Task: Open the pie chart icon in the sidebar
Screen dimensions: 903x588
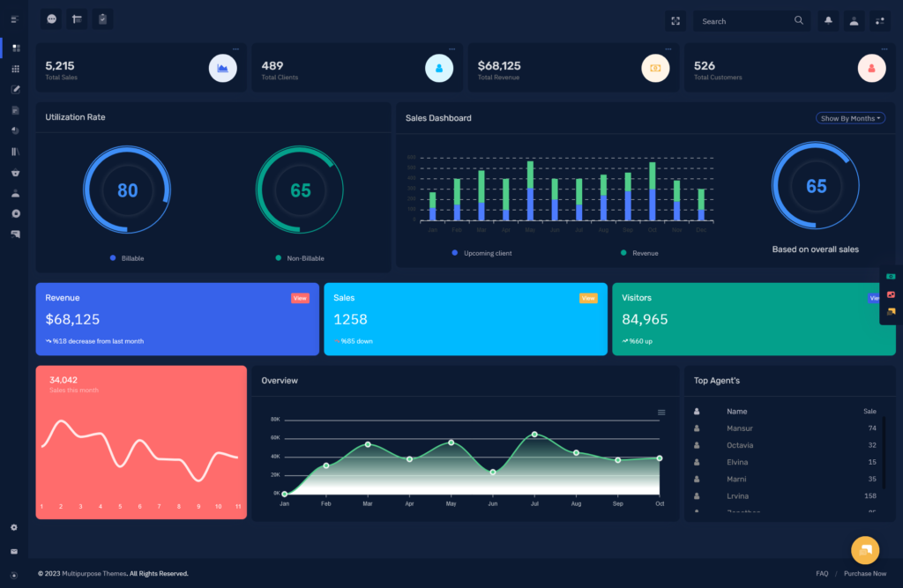Action: (x=16, y=130)
